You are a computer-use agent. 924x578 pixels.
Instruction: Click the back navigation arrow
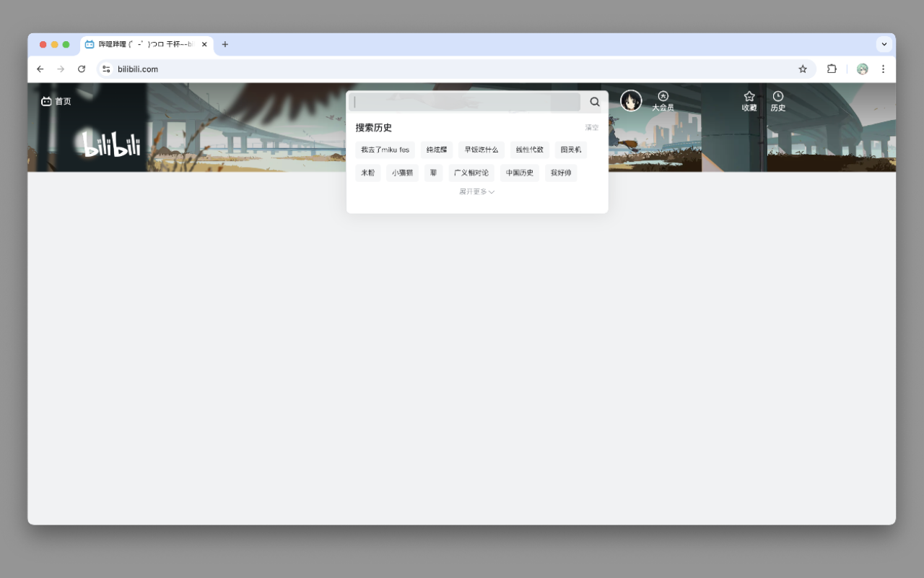(x=40, y=69)
